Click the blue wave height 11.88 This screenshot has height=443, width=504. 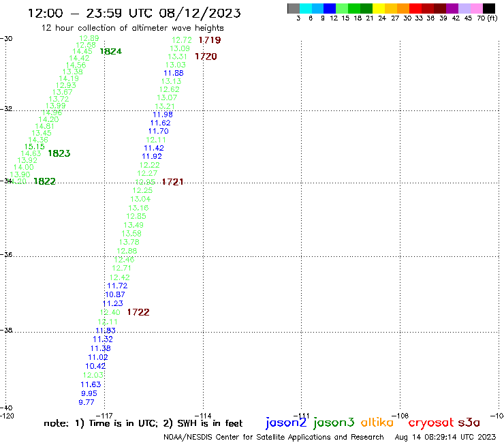click(x=174, y=73)
